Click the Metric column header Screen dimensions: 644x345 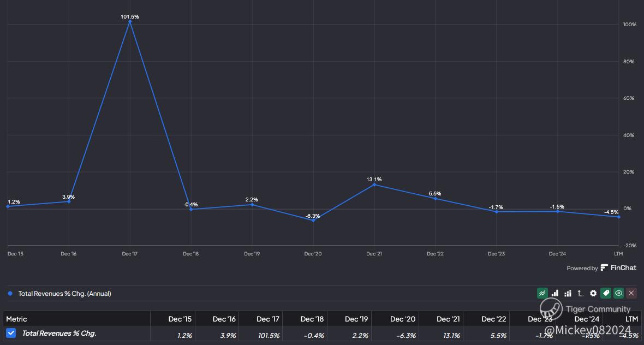coord(16,319)
